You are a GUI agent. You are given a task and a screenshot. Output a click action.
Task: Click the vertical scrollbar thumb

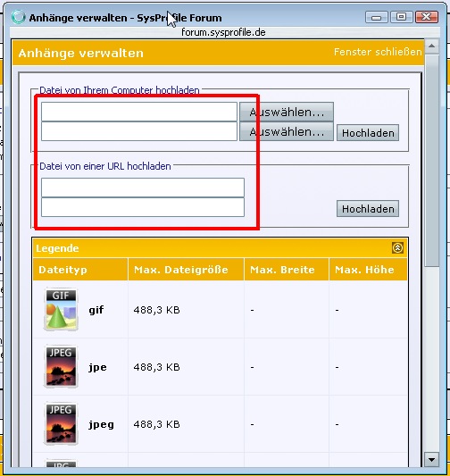(431, 160)
